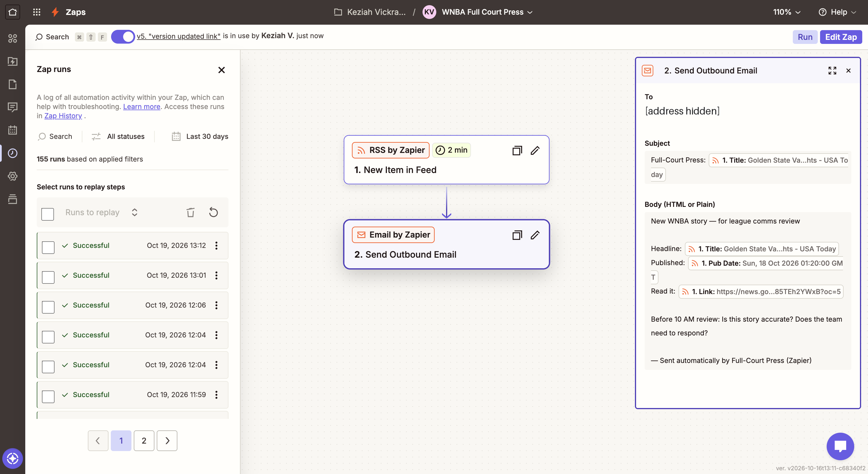Select the Oct 19 13:01 run checkbox
Image resolution: width=868 pixels, height=474 pixels.
click(x=48, y=277)
